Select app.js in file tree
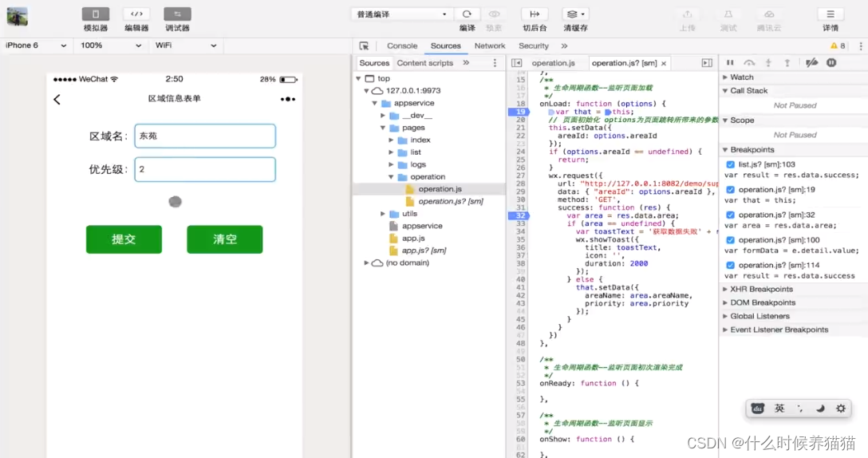Screen dimensions: 868x458 [412, 238]
